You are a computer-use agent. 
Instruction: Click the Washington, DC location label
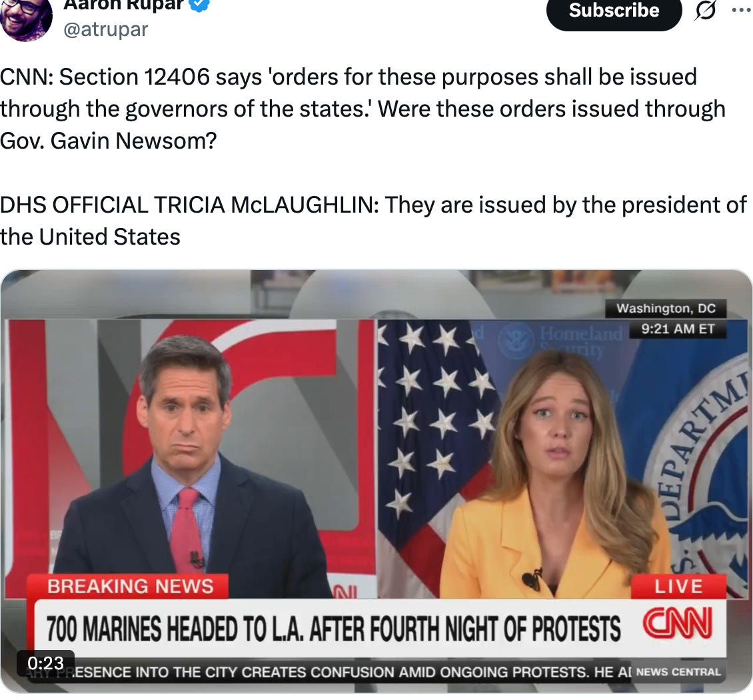(x=666, y=308)
